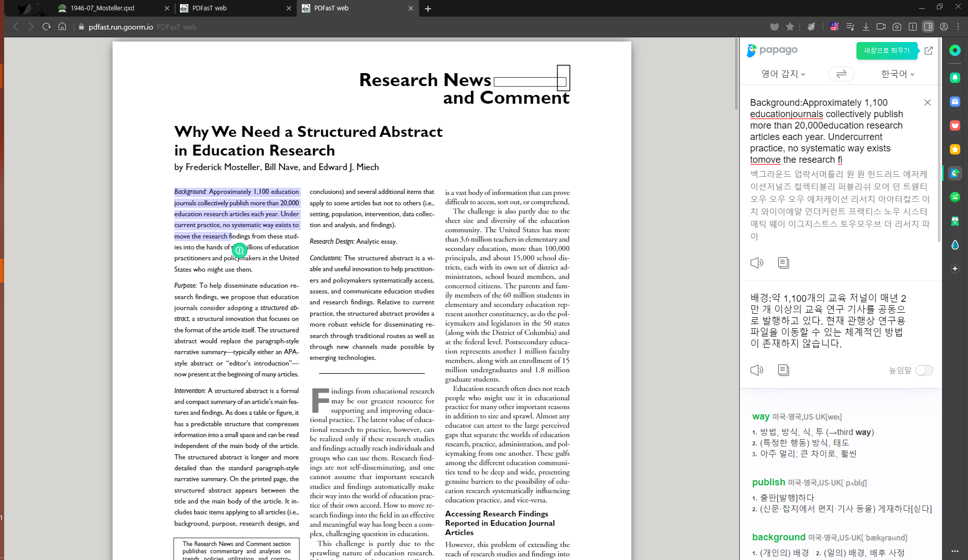
Task: Open the browser home page
Action: [62, 26]
